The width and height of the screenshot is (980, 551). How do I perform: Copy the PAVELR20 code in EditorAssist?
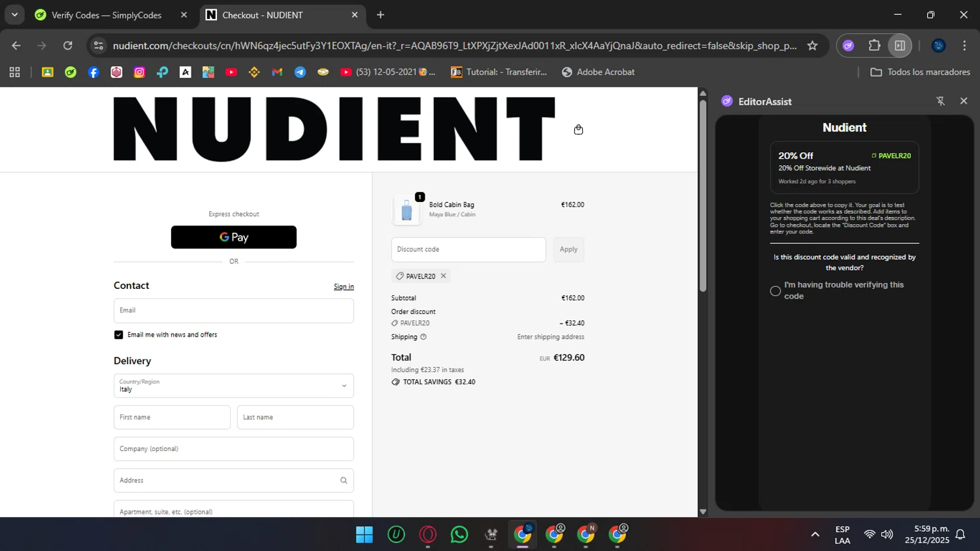click(891, 156)
